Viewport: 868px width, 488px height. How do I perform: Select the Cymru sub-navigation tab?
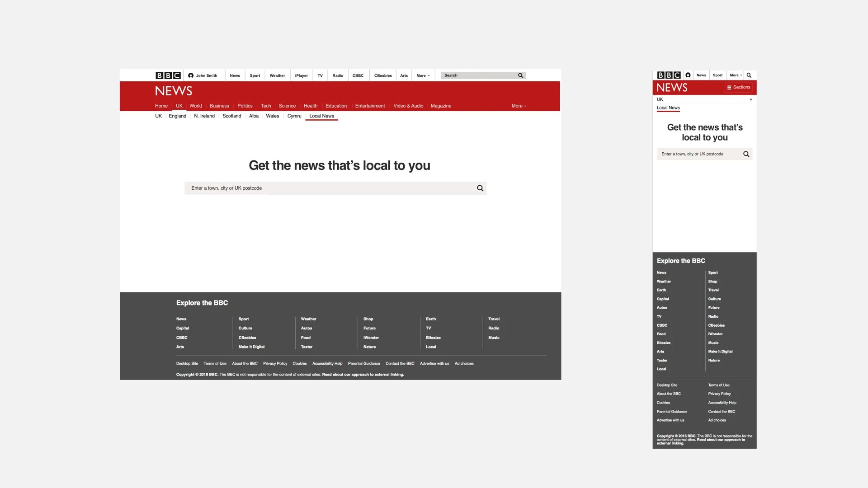click(x=294, y=116)
